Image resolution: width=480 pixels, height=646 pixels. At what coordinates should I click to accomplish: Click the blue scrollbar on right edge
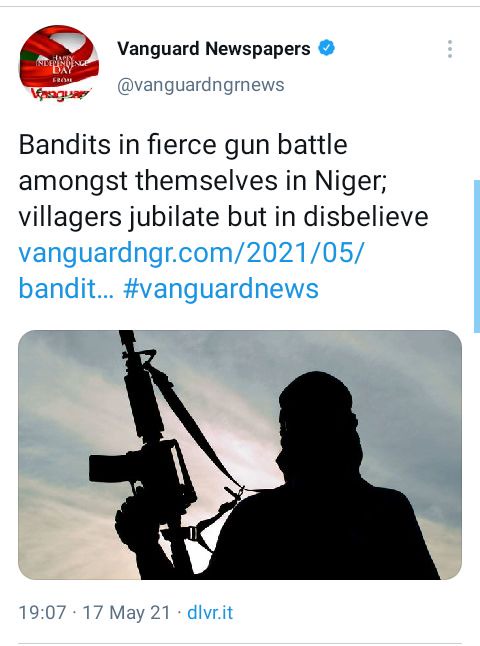tap(477, 256)
